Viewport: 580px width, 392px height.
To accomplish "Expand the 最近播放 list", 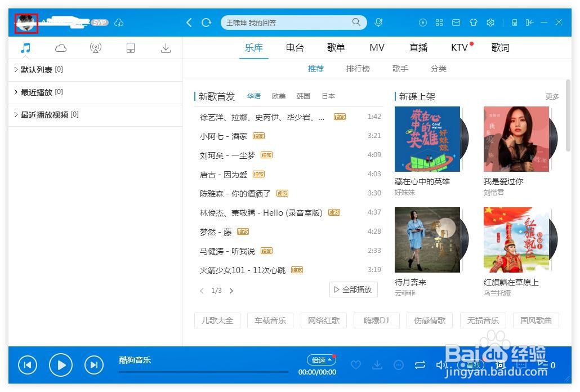I will [95, 92].
